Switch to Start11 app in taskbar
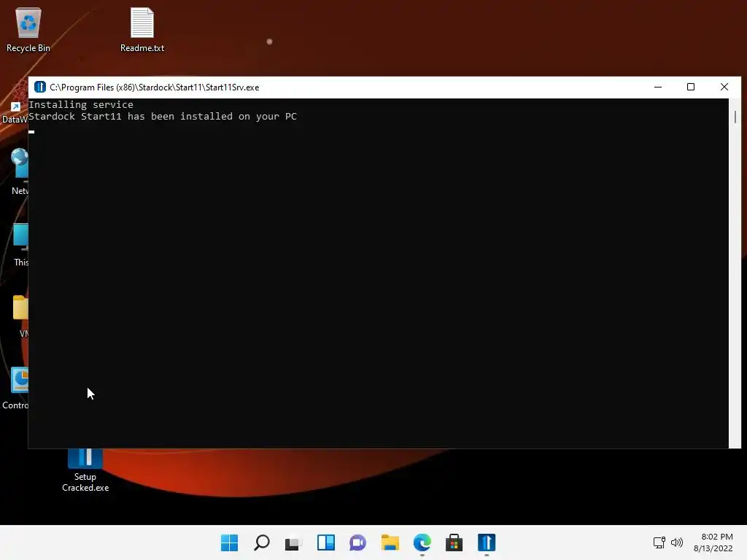747x560 pixels. [487, 542]
